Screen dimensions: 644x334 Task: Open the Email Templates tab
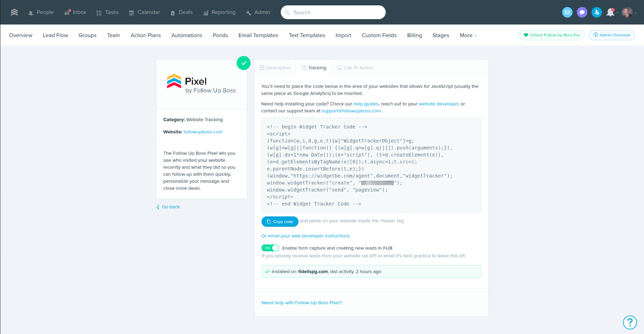coord(258,35)
